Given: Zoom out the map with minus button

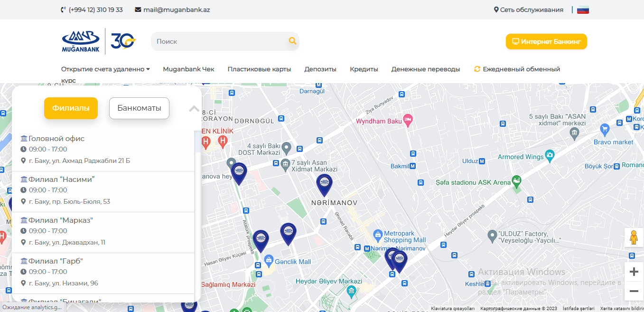Looking at the screenshot, I should 634,291.
